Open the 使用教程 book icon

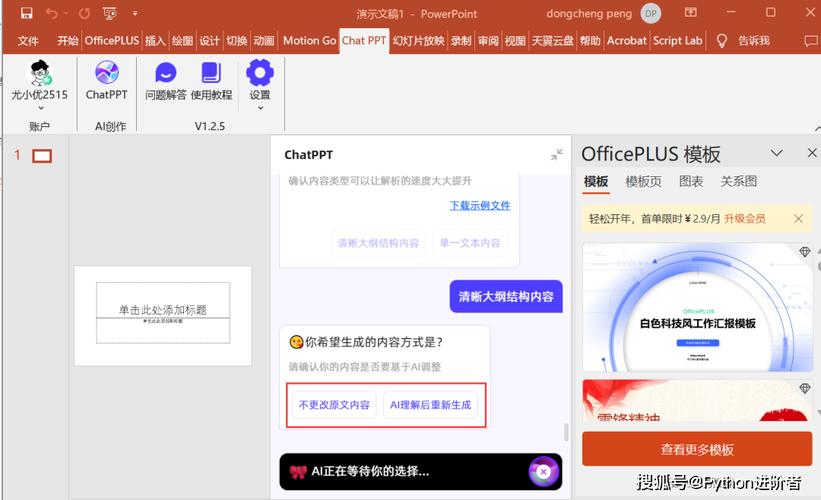pos(211,73)
